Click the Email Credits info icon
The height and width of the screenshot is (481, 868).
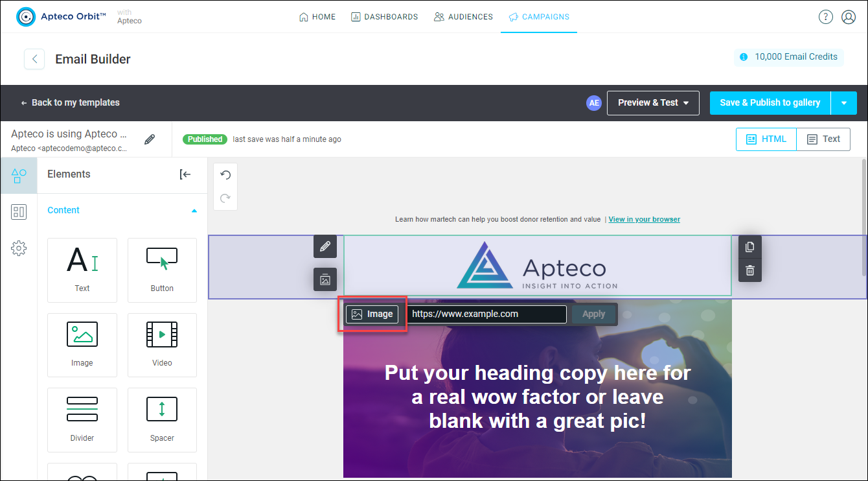pos(744,57)
